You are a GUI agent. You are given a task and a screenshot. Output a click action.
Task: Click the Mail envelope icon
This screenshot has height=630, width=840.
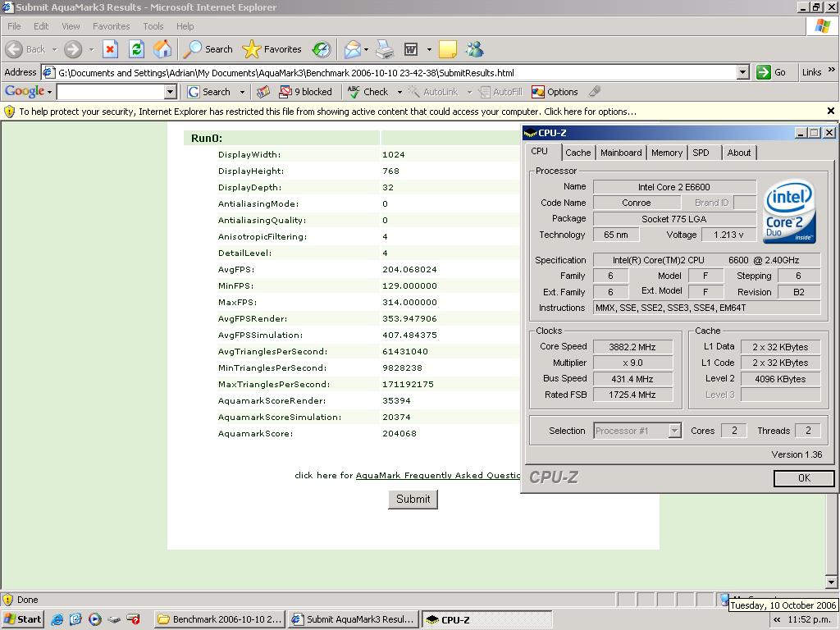(353, 49)
